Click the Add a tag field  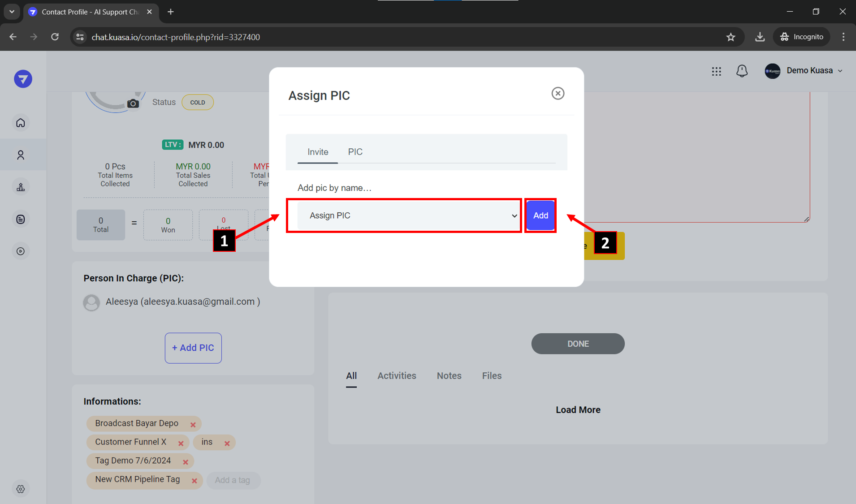coord(233,480)
